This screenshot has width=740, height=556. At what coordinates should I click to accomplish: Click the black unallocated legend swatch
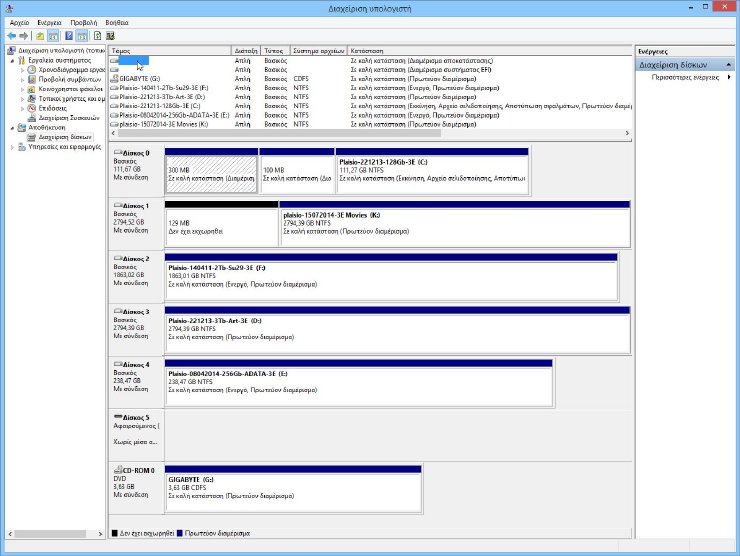(x=114, y=533)
